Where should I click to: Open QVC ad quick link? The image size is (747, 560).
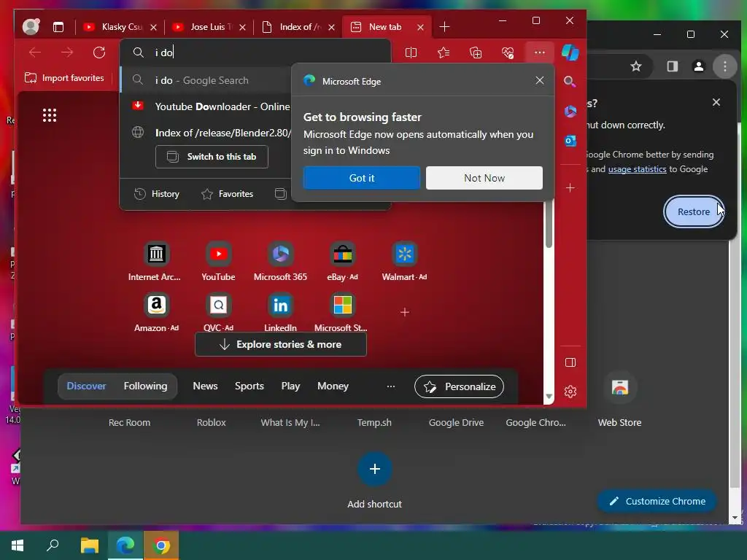[x=219, y=312]
